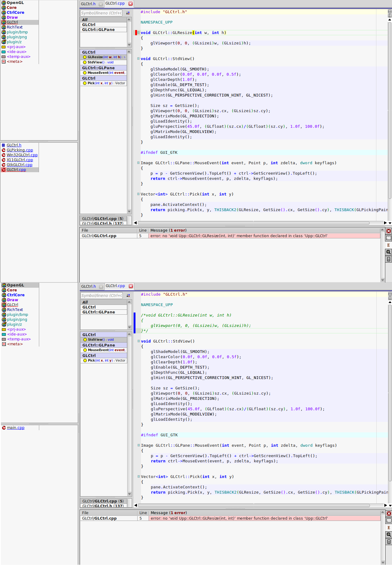Toggle the A-Z sort in the lower navigator

(x=128, y=296)
